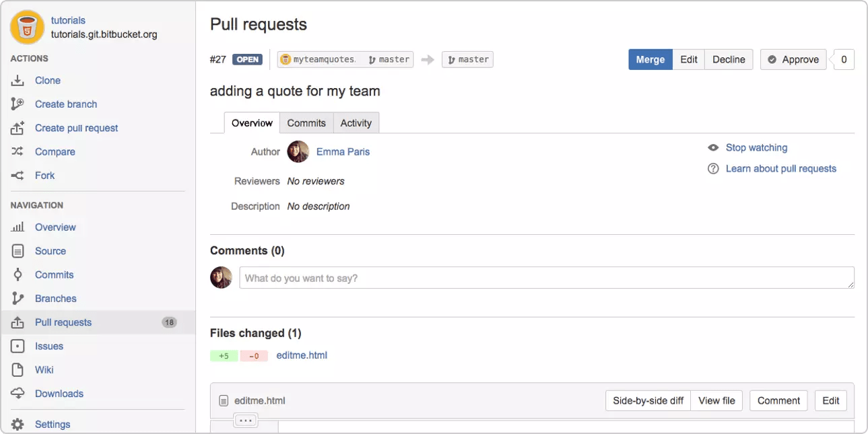868x434 pixels.
Task: Expand the collapsed diff lines with the ellipsis
Action: [245, 420]
